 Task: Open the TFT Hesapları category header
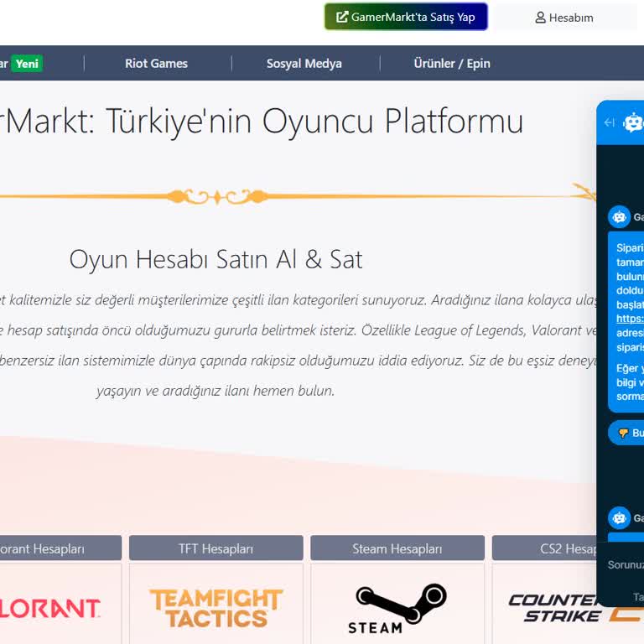[216, 548]
